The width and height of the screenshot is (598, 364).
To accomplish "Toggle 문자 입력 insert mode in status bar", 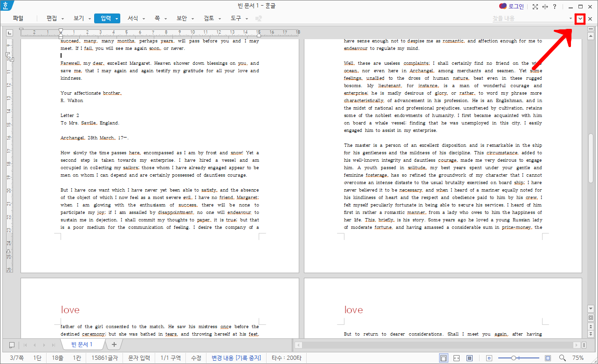I will (139, 358).
